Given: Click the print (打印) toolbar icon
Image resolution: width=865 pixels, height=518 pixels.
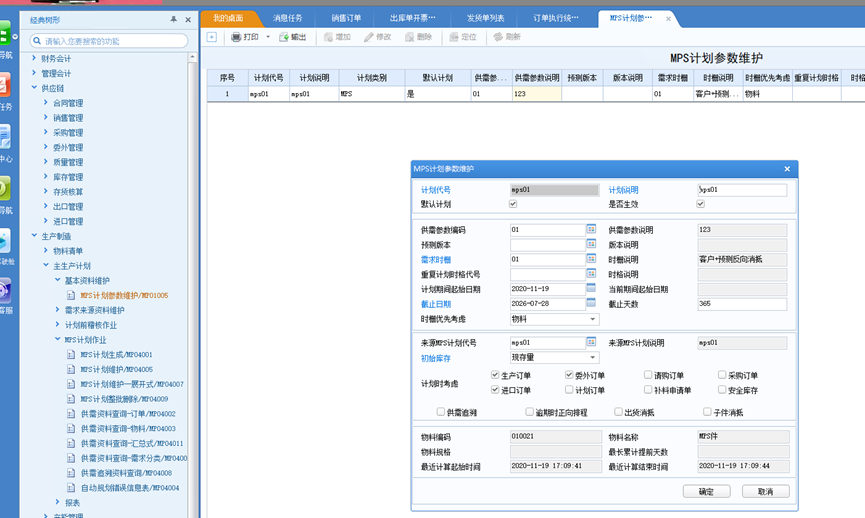Looking at the screenshot, I should pyautogui.click(x=236, y=37).
